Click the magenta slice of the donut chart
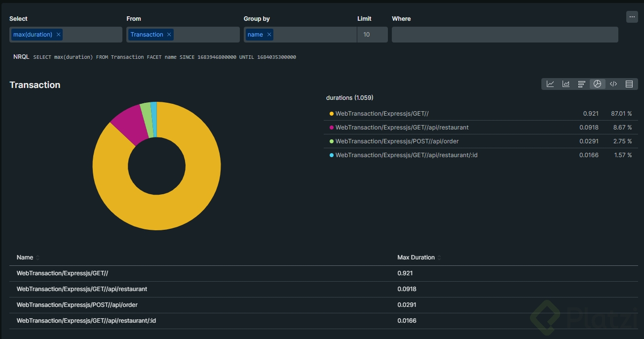The width and height of the screenshot is (644, 339). (128, 124)
